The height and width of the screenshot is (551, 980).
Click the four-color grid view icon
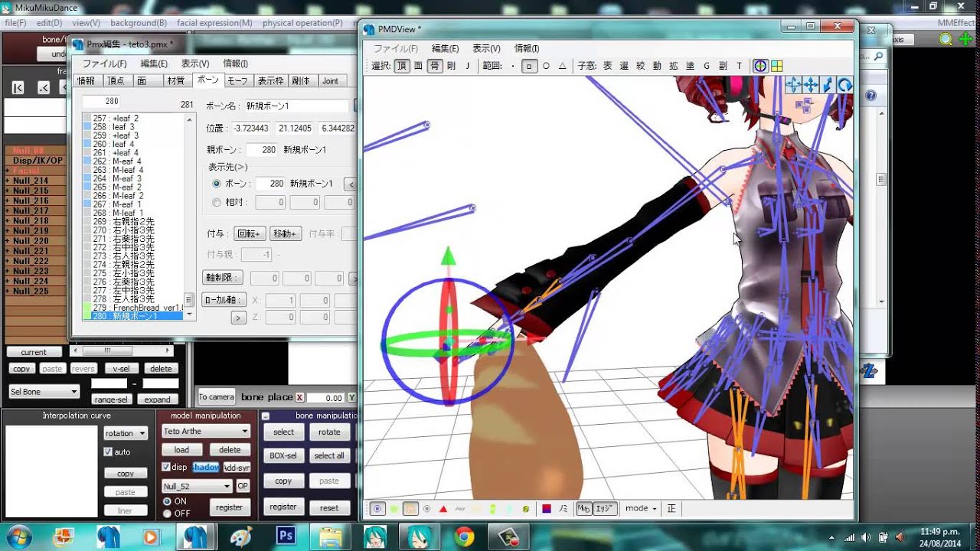(776, 66)
